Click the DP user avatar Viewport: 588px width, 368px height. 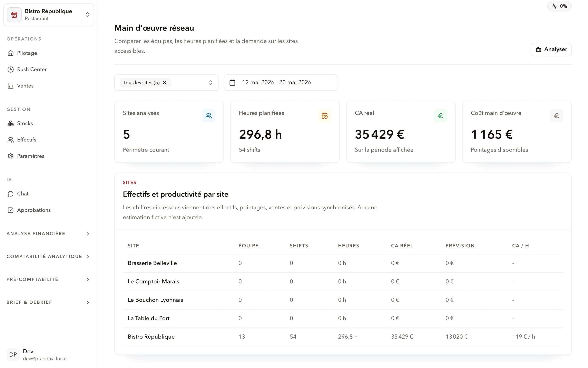pyautogui.click(x=13, y=355)
